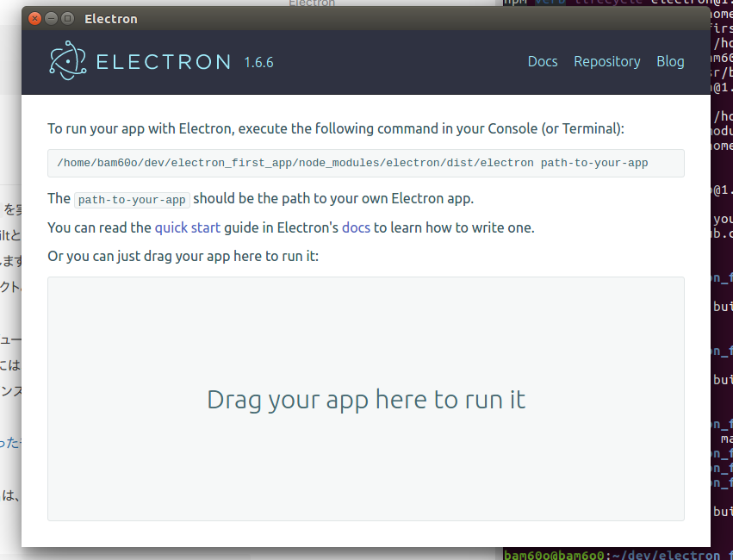Close the Electron window
Screen dimensions: 733x560
click(34, 19)
